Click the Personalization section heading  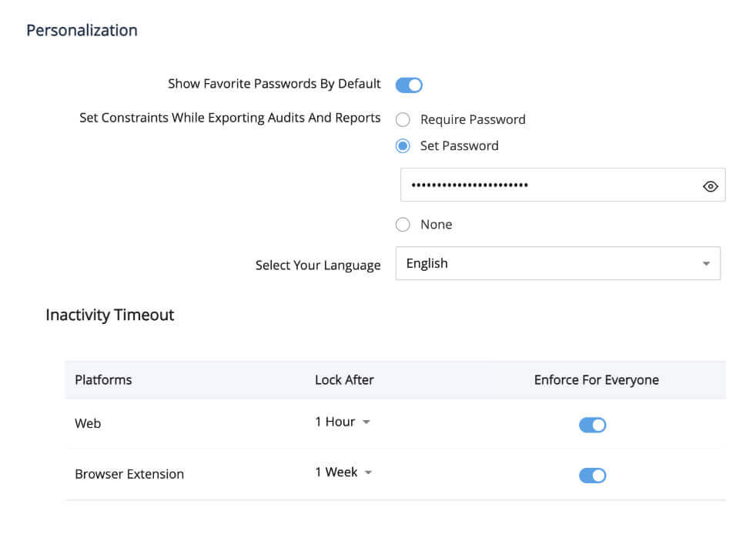[82, 30]
